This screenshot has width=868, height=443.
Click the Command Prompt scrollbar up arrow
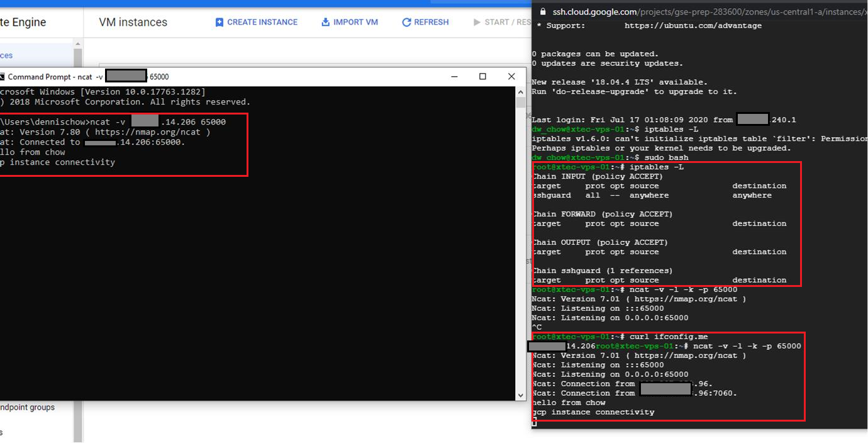(520, 92)
